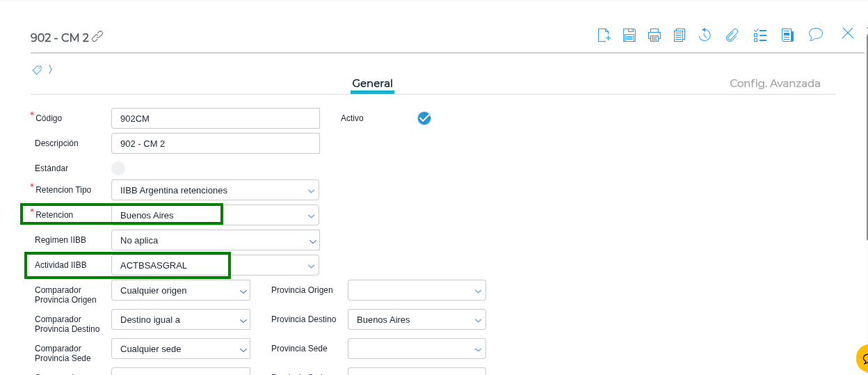The height and width of the screenshot is (375, 868).
Task: Click the Código input field
Action: 215,118
